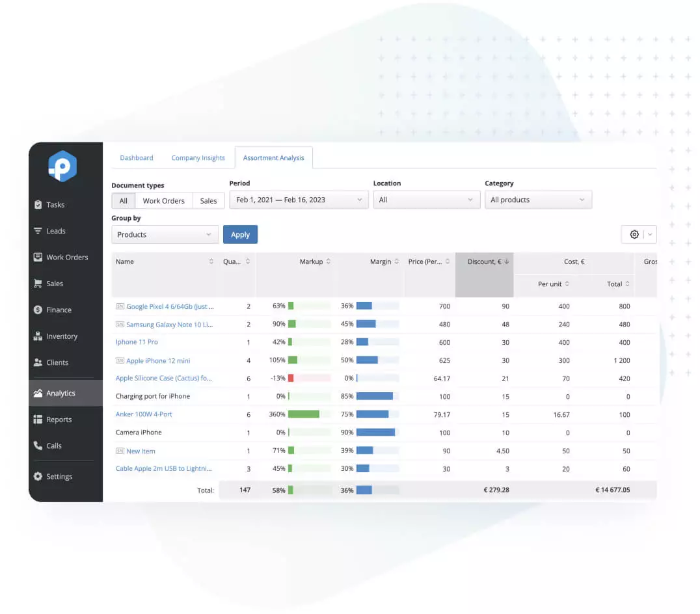Screen dimensions: 700x614
Task: Switch document type filter to Sales
Action: tap(208, 201)
